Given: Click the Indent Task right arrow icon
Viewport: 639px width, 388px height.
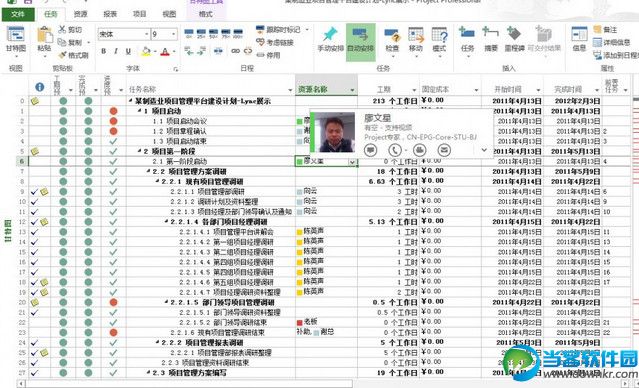Looking at the screenshot, I should point(201,51).
